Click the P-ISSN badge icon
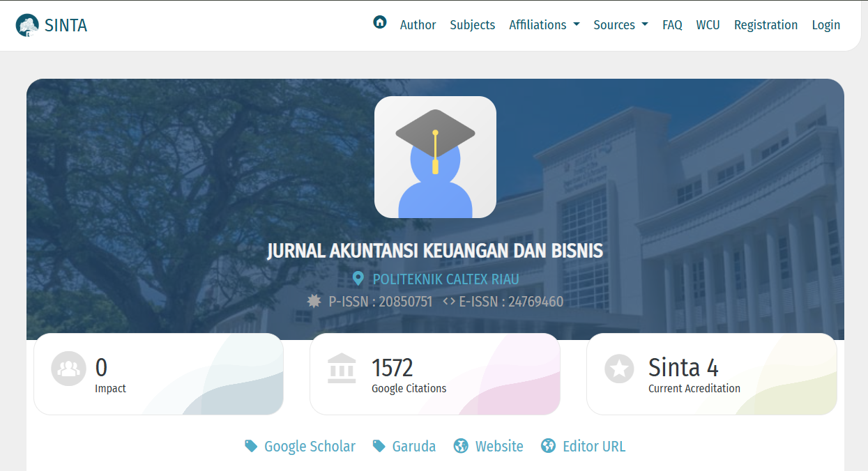The image size is (868, 471). point(314,301)
